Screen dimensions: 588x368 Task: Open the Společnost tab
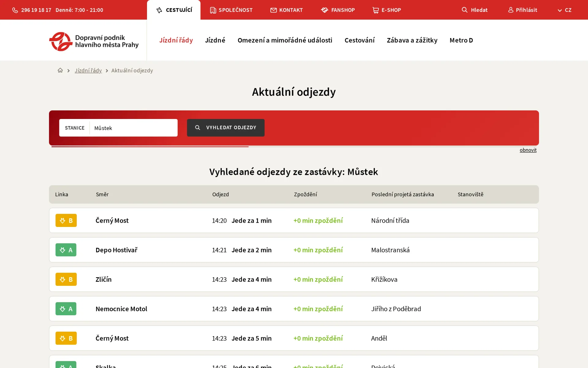231,10
